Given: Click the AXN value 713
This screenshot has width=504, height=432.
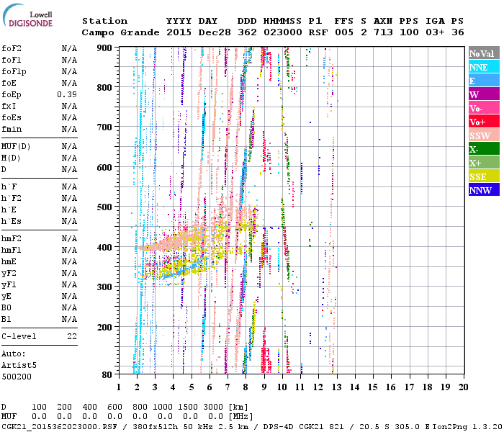Looking at the screenshot, I should 383,32.
